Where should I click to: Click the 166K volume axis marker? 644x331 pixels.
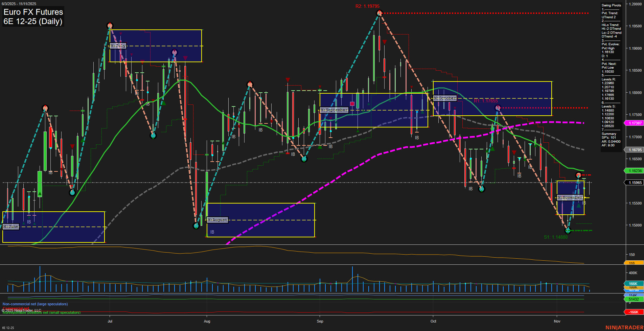[x=633, y=284]
